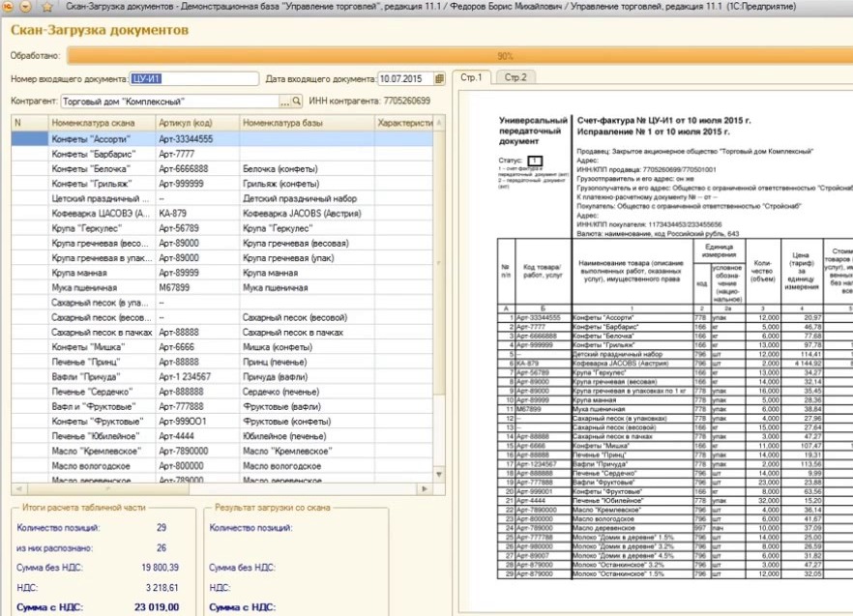Screen dimensions: 853x616
Task: Click the ИНН контрагента value 7705260699
Action: (406, 101)
